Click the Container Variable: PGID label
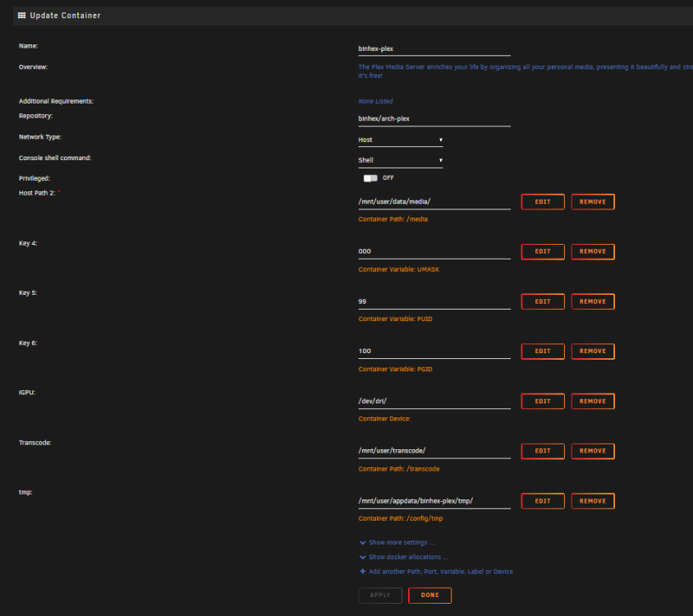 click(395, 369)
